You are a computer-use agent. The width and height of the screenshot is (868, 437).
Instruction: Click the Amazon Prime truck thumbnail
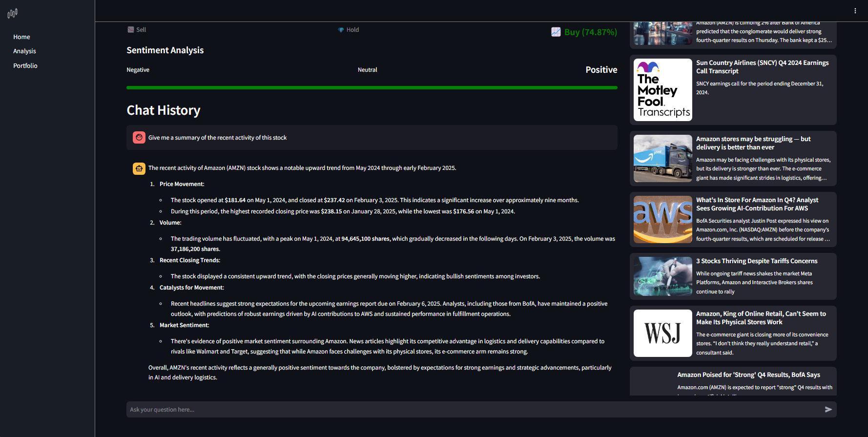point(663,159)
